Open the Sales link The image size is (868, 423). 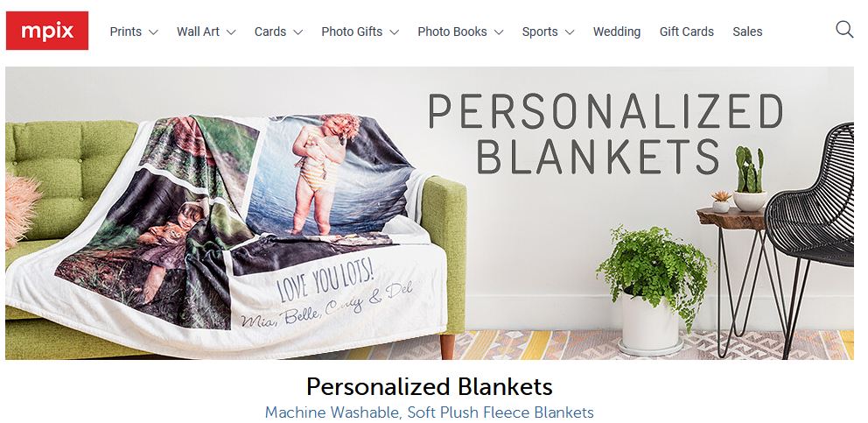pyautogui.click(x=747, y=32)
